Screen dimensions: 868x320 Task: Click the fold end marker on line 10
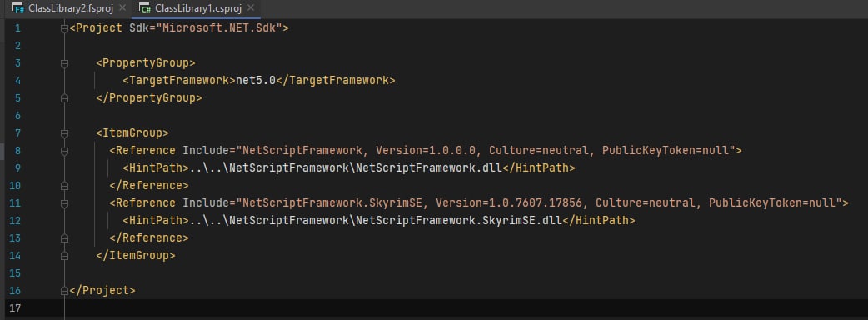64,186
